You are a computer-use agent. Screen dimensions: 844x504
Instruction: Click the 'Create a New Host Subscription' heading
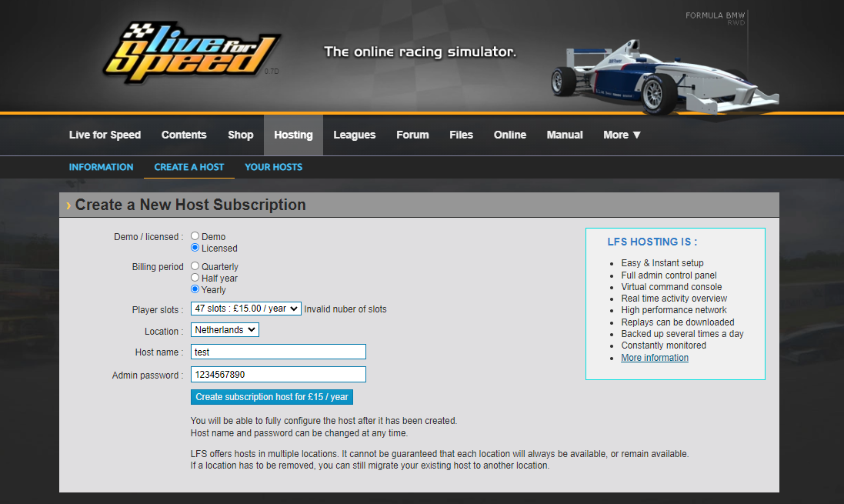click(x=191, y=205)
